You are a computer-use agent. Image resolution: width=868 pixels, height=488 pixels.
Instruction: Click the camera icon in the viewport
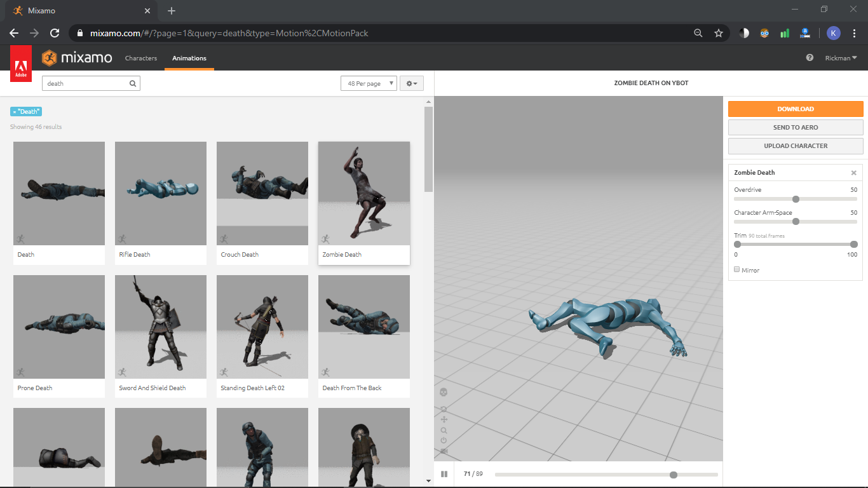(444, 451)
